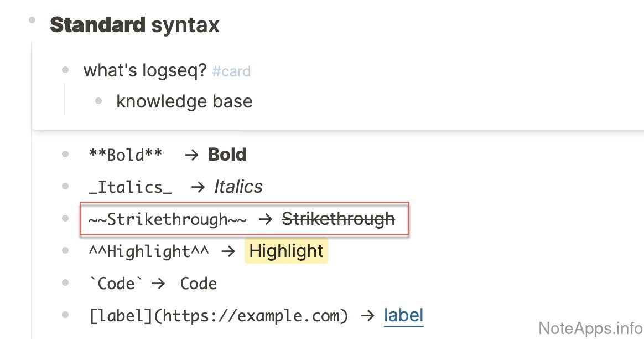Click the knowledge base block bullet
Screen dimensions: 644x339
point(98,101)
